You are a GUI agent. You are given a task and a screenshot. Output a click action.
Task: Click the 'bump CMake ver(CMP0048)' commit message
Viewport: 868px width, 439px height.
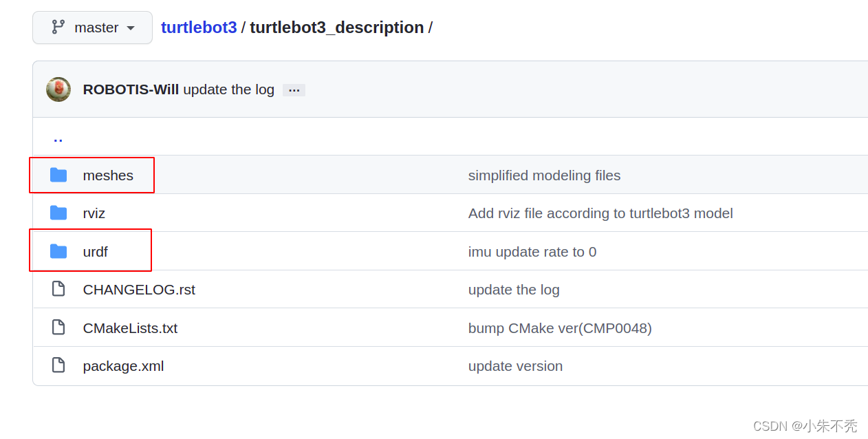[561, 328]
